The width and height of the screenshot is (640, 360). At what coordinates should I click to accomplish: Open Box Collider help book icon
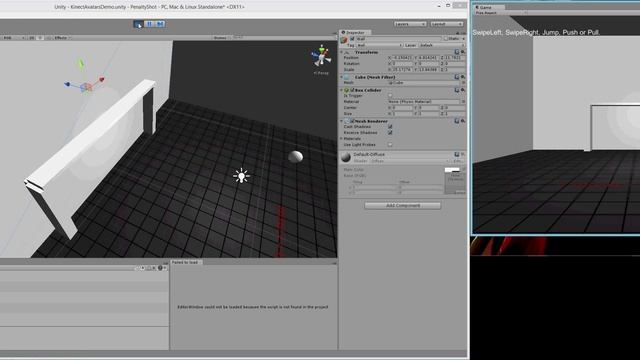tap(457, 90)
